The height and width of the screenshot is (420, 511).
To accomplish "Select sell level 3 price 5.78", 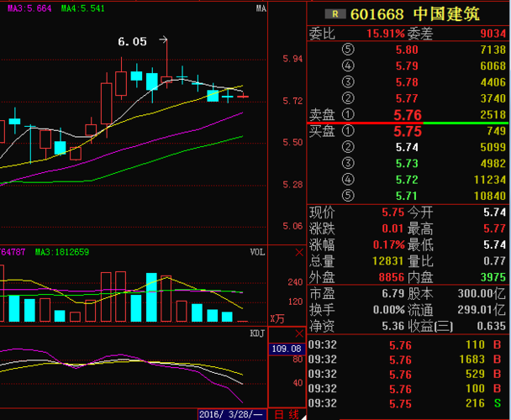I will [407, 82].
